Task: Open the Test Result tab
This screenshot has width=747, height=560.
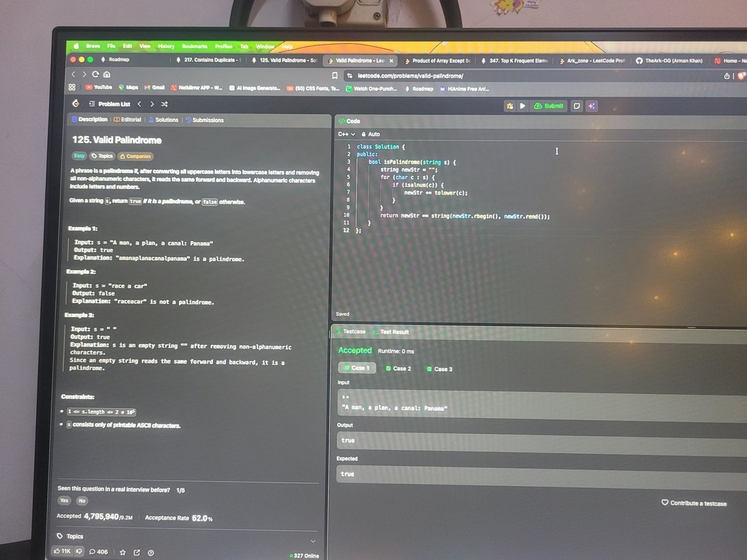Action: coord(390,332)
